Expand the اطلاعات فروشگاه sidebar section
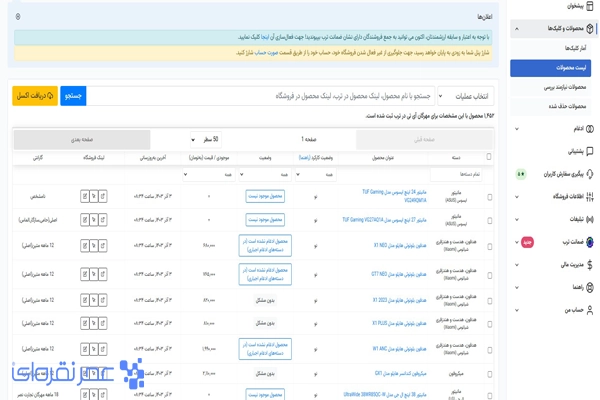Screen dimensions: 600x400 [517, 197]
